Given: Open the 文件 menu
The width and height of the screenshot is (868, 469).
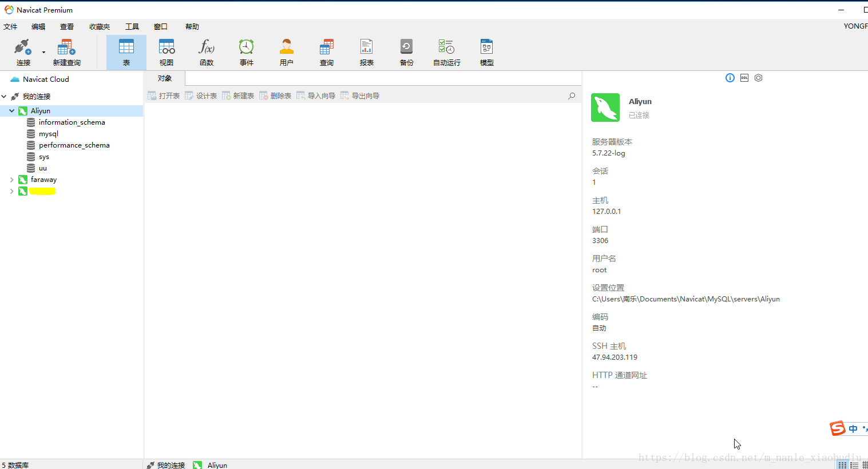Looking at the screenshot, I should click(x=10, y=26).
